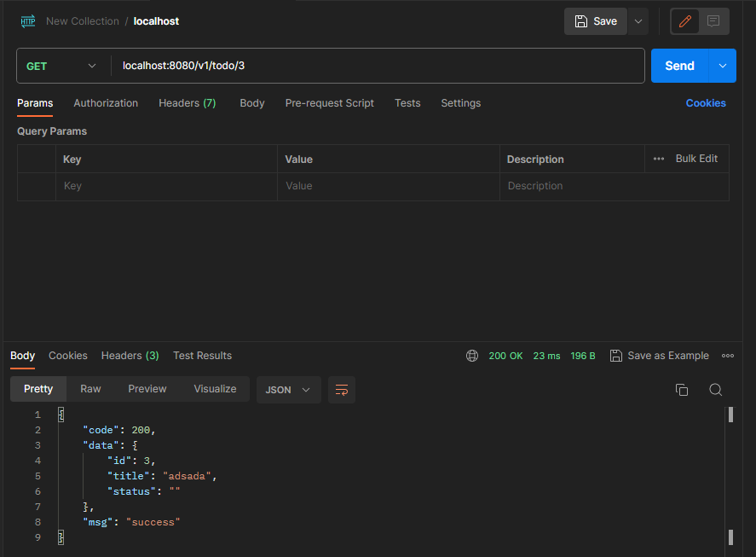
Task: Switch to request Headers (7) tab
Action: pyautogui.click(x=187, y=103)
